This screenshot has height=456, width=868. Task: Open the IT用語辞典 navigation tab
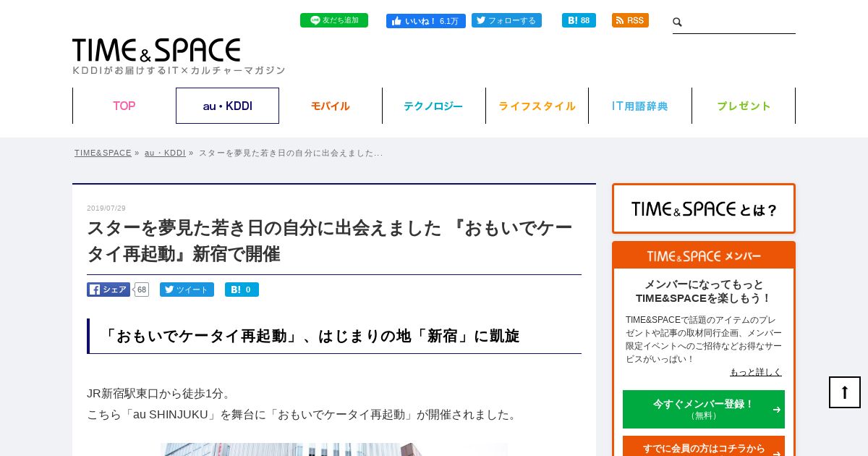click(640, 106)
